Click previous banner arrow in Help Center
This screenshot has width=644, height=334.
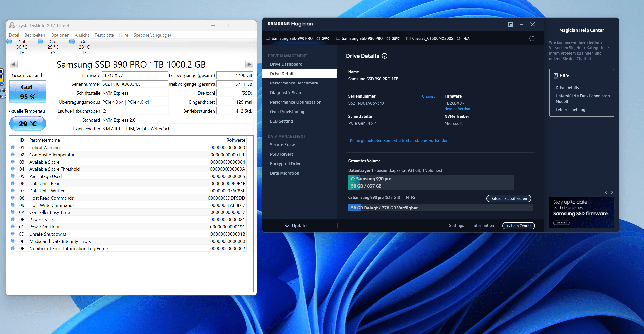(606, 192)
